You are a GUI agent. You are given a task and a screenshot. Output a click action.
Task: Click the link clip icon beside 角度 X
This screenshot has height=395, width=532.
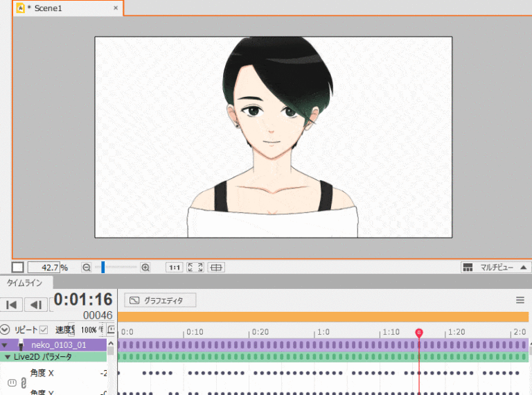[x=22, y=383]
